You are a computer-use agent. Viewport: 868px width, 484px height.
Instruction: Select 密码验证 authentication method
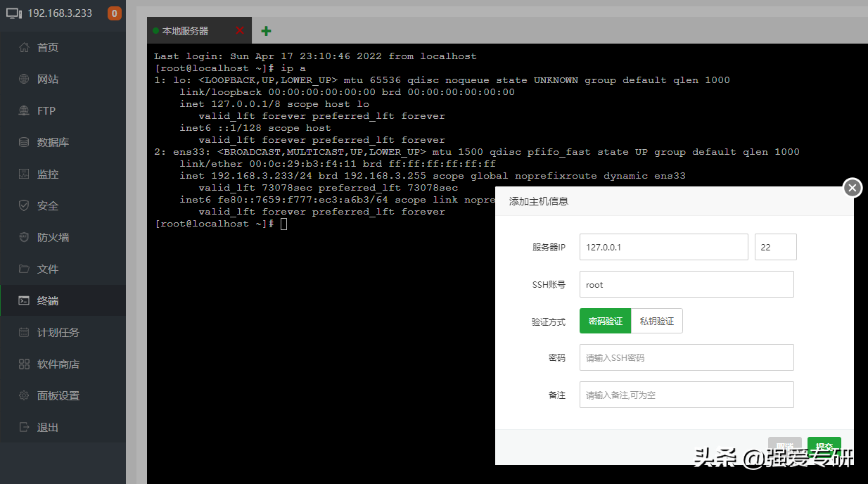click(x=606, y=321)
